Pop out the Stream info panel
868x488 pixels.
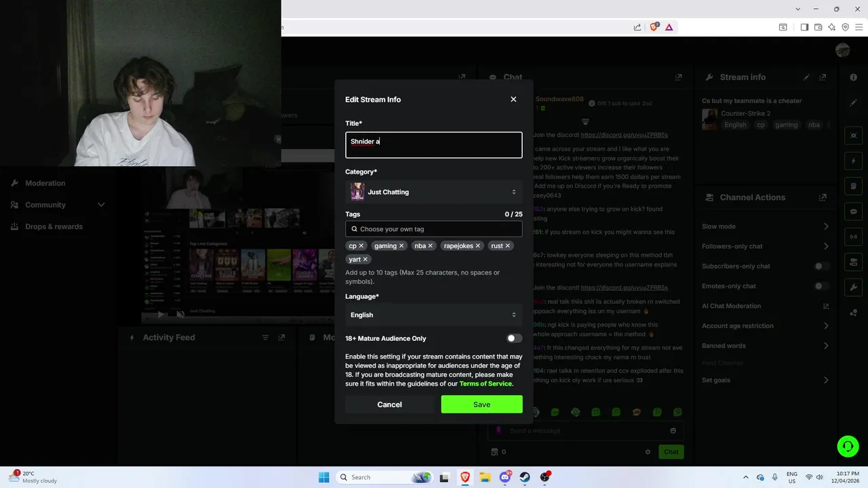point(823,77)
